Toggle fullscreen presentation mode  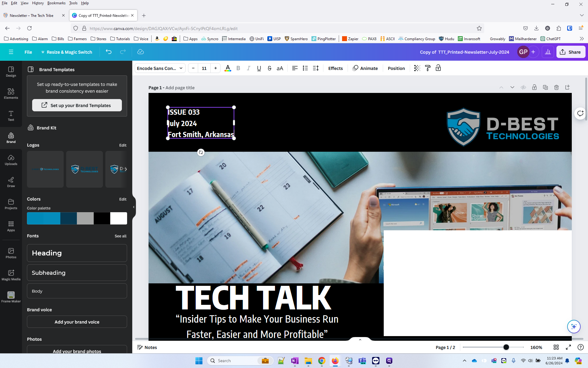click(x=568, y=347)
